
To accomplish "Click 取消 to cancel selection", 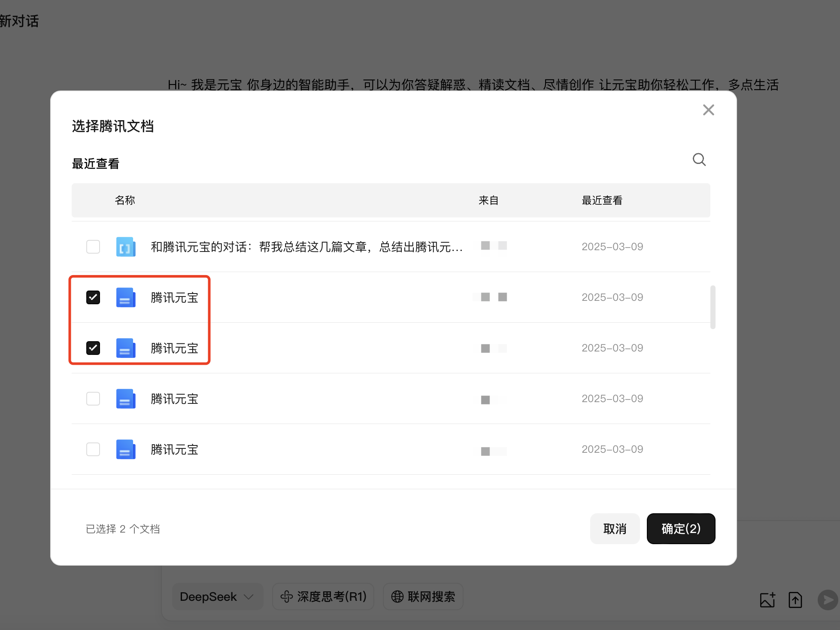I will click(x=615, y=529).
